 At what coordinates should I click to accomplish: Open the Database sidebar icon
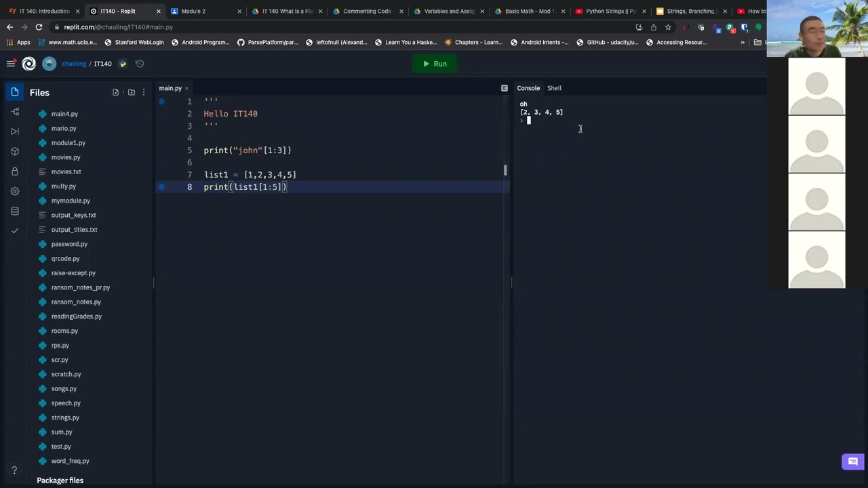click(15, 211)
